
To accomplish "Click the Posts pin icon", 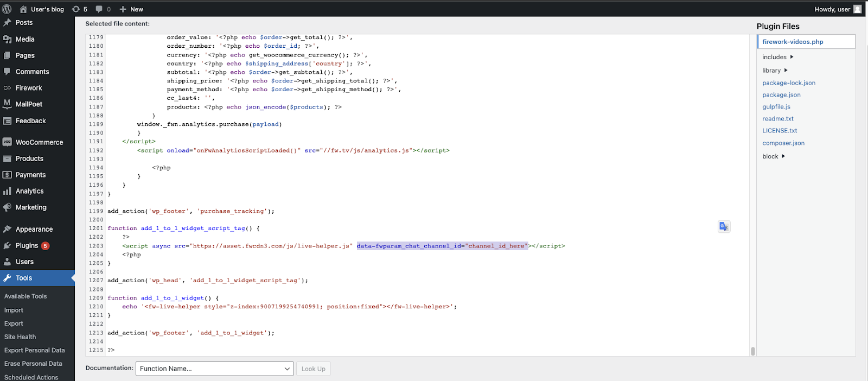I will tap(7, 23).
